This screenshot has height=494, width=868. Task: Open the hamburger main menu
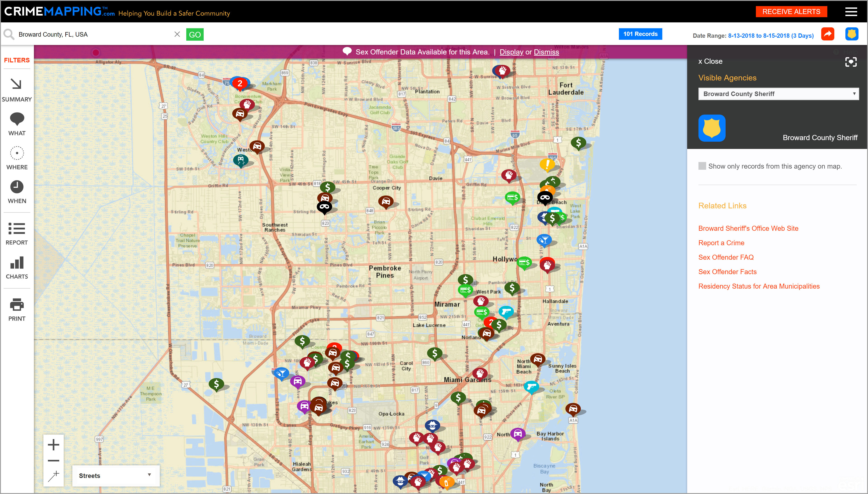[x=851, y=12]
